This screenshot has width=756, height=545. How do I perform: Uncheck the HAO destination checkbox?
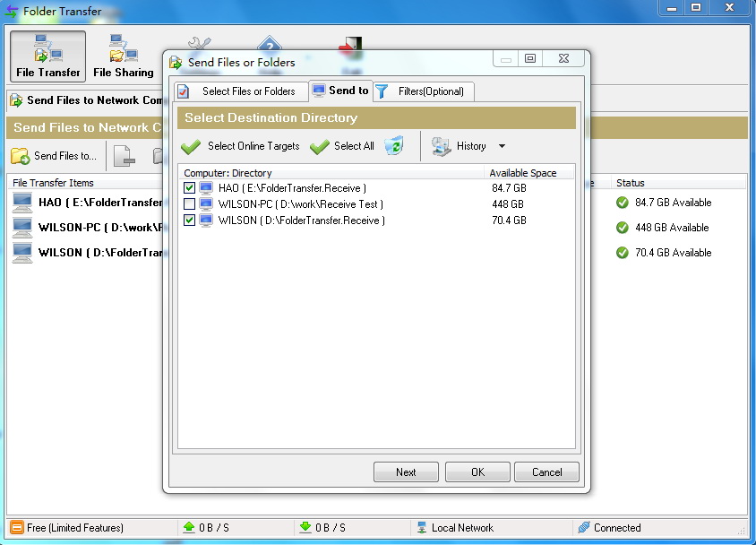[190, 187]
